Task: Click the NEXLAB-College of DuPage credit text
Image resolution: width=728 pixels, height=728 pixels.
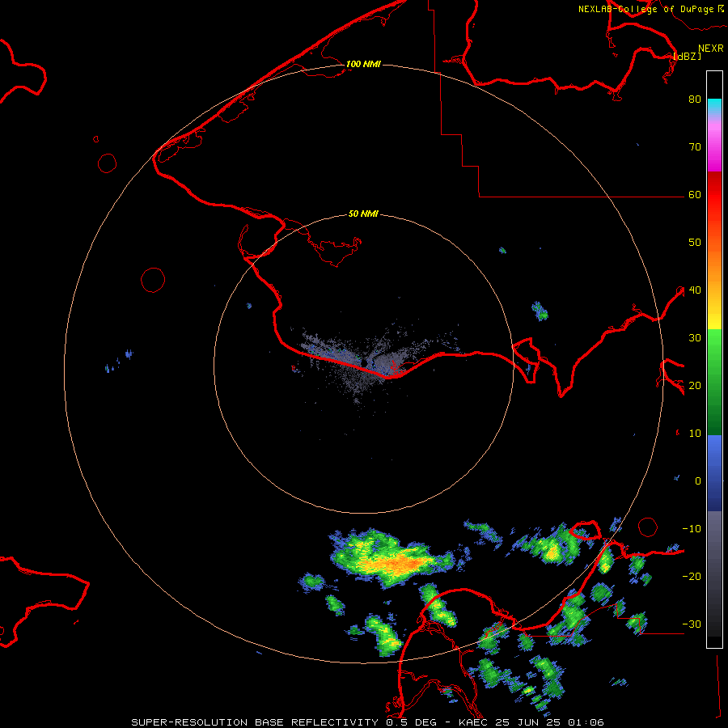Action: click(x=645, y=9)
